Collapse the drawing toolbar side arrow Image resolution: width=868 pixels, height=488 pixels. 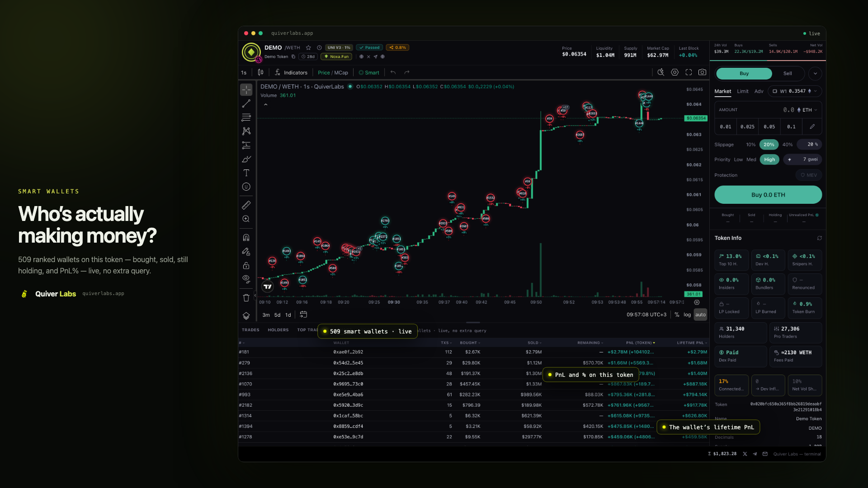point(255,295)
